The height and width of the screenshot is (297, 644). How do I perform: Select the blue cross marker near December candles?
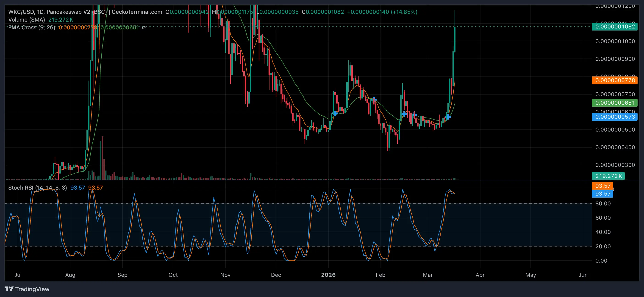click(335, 113)
